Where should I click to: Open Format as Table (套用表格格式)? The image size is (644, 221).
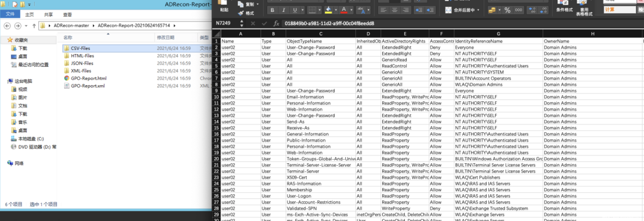coord(584,8)
